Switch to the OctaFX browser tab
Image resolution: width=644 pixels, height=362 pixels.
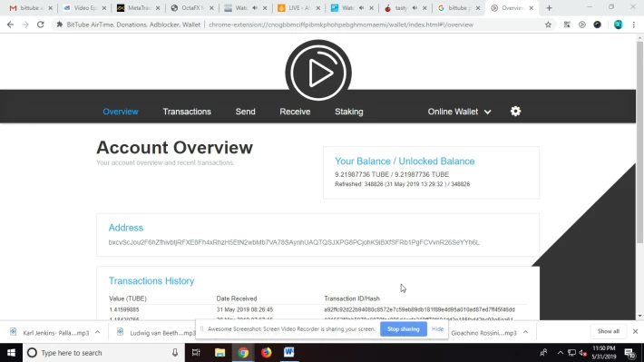pos(191,8)
